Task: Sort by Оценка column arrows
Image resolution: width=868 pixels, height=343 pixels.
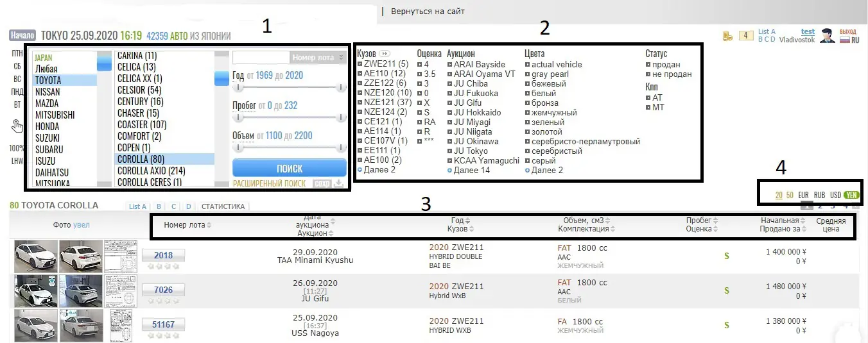Action: click(716, 229)
